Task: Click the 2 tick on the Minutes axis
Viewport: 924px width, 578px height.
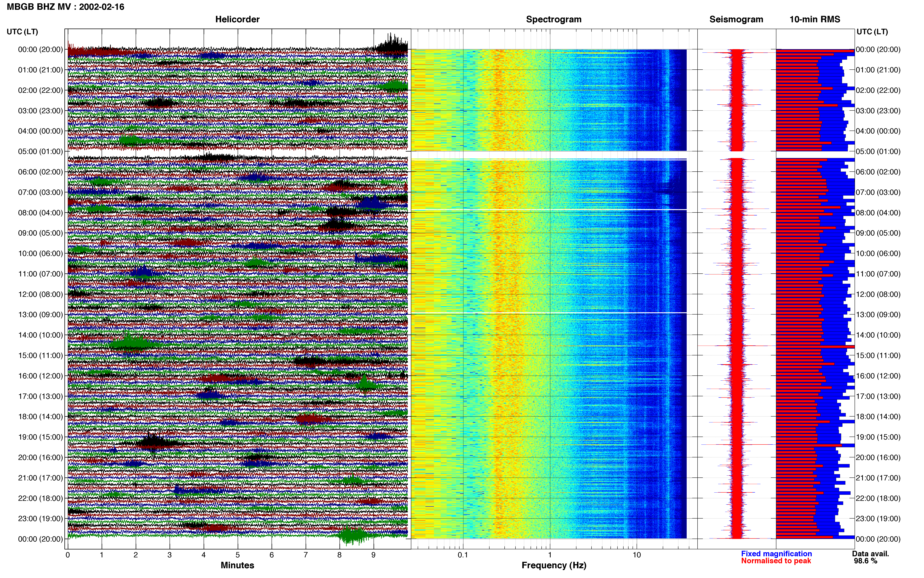Action: pyautogui.click(x=136, y=555)
